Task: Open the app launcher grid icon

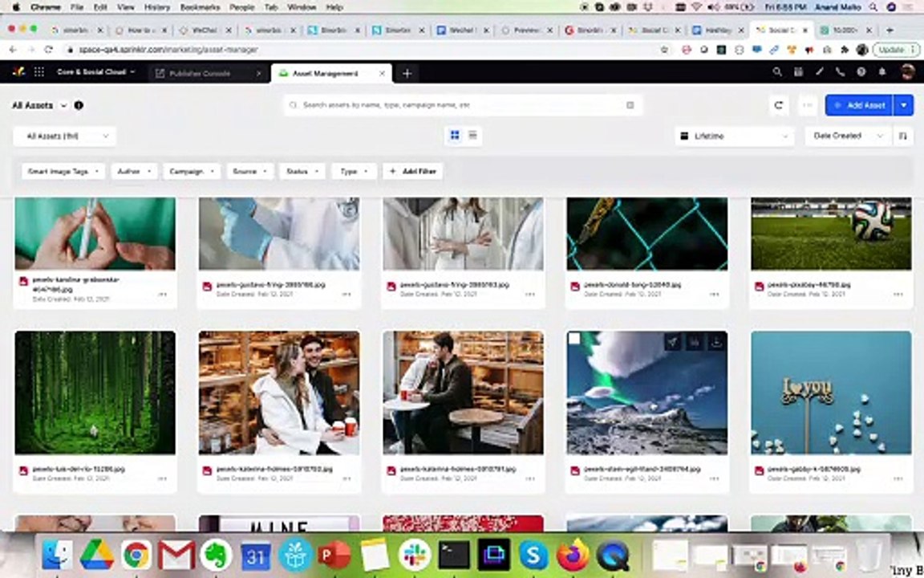Action: pos(38,72)
